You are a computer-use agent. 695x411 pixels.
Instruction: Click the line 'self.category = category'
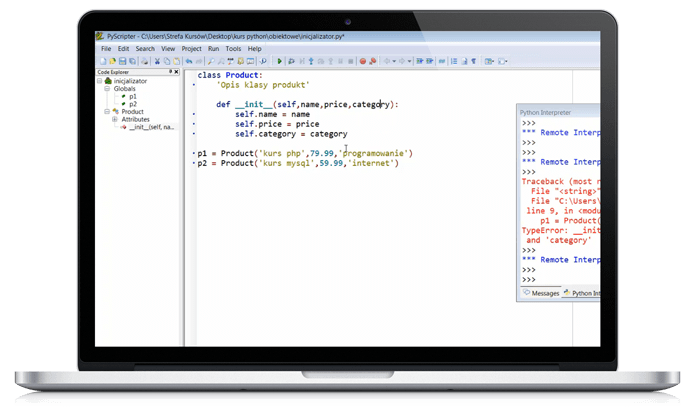291,133
